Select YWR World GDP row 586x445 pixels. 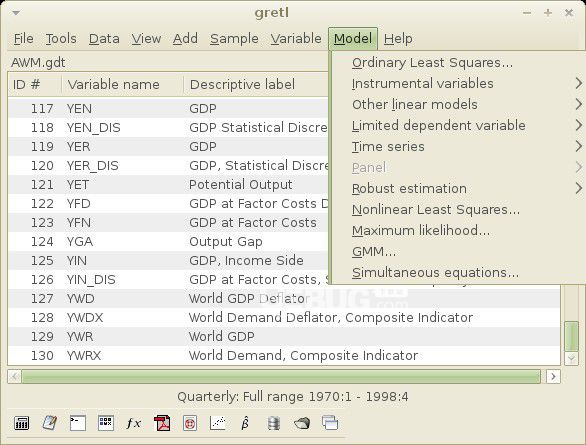pyautogui.click(x=284, y=337)
